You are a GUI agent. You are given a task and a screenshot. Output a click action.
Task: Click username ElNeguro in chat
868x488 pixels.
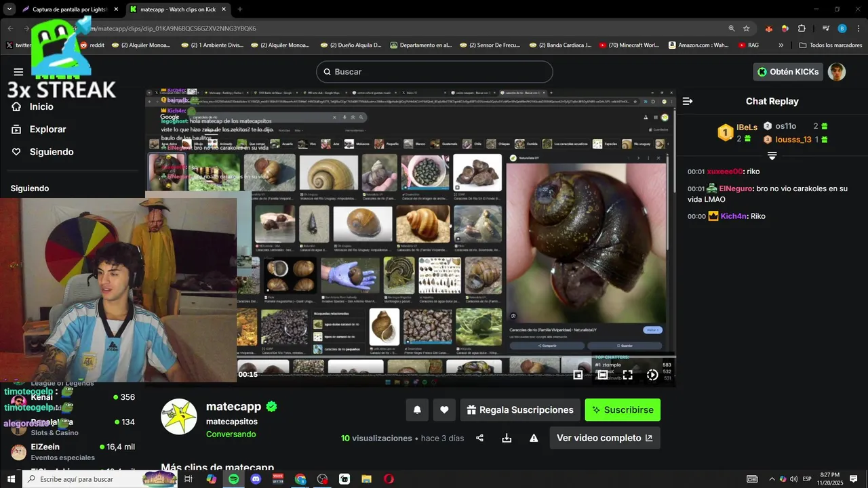pyautogui.click(x=736, y=188)
